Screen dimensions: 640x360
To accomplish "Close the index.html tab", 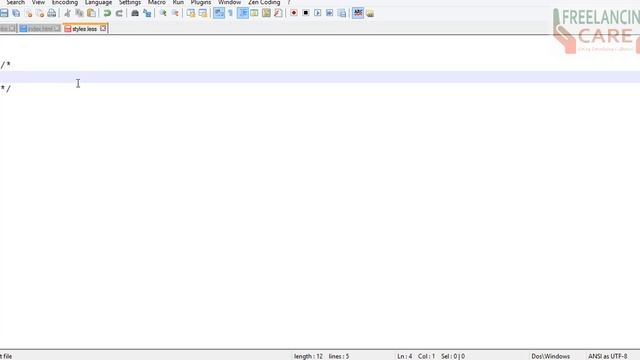I will coord(57,29).
